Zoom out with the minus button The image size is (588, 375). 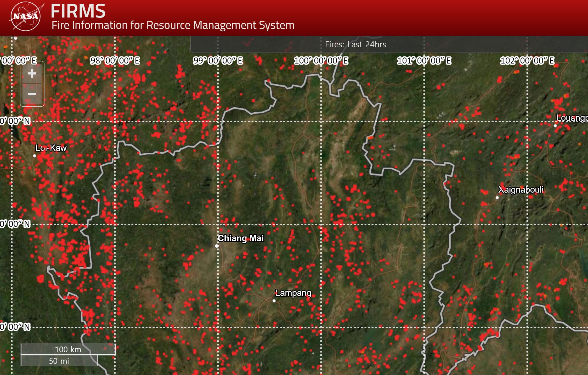32,94
